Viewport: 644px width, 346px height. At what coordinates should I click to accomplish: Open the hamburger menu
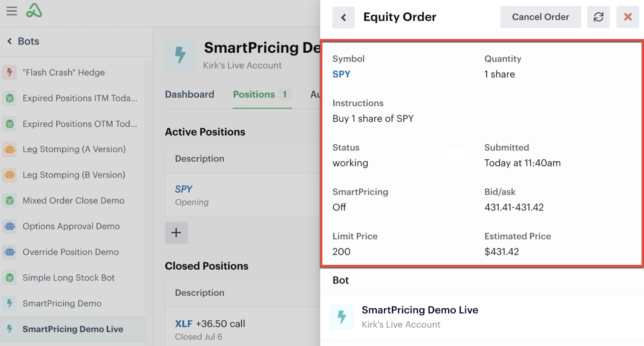pos(11,11)
